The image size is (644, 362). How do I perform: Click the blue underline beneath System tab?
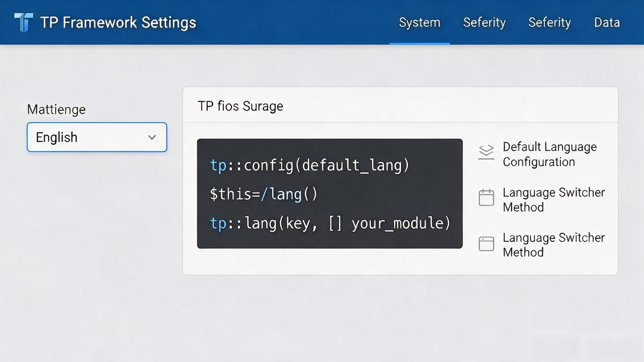[x=420, y=43]
